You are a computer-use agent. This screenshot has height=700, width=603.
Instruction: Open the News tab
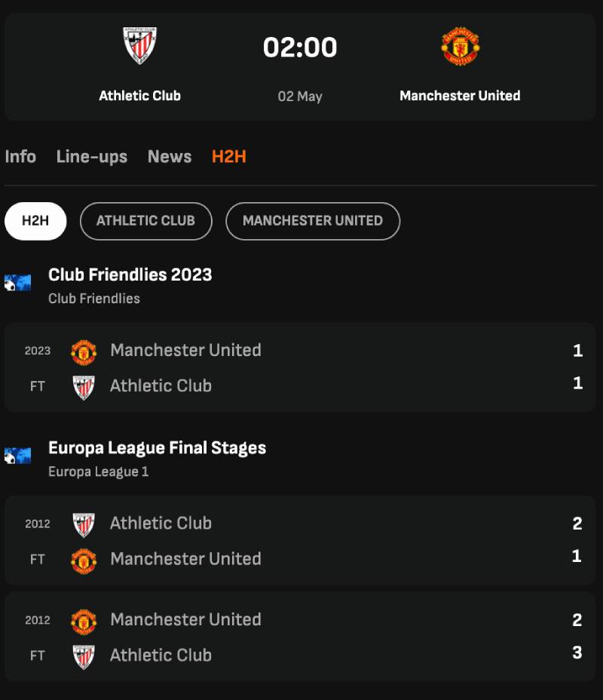click(170, 157)
